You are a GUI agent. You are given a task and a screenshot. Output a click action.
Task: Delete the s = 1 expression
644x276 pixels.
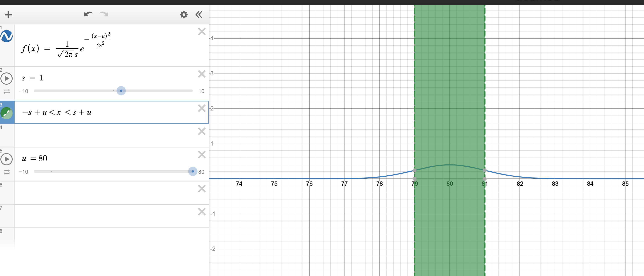pyautogui.click(x=202, y=74)
